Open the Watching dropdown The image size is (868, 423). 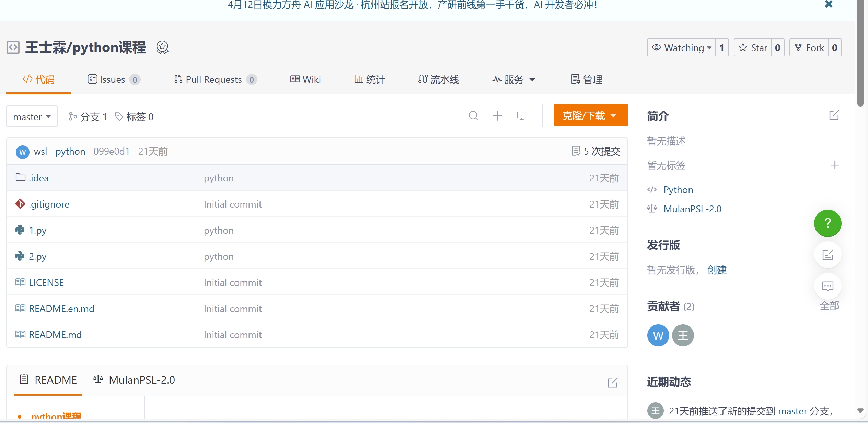tap(681, 48)
